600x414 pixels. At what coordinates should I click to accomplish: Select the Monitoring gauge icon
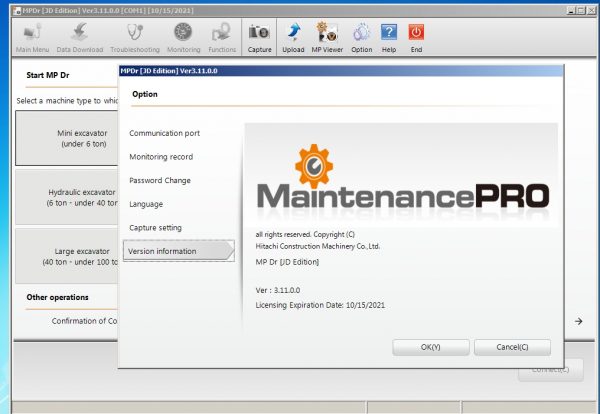183,37
